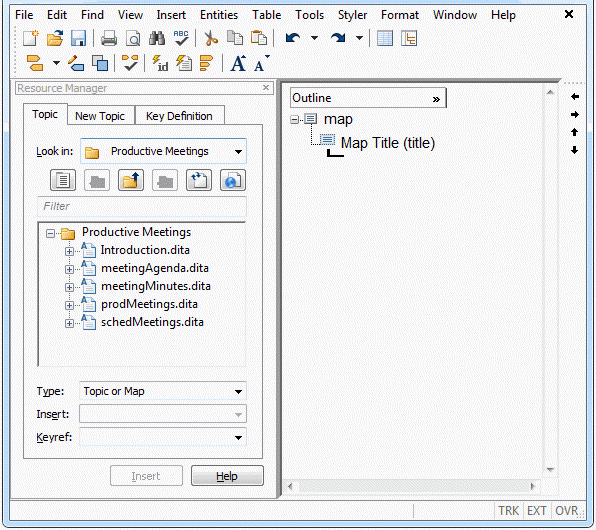Paste from clipboard icon
The width and height of the screenshot is (596, 530).
(x=259, y=38)
